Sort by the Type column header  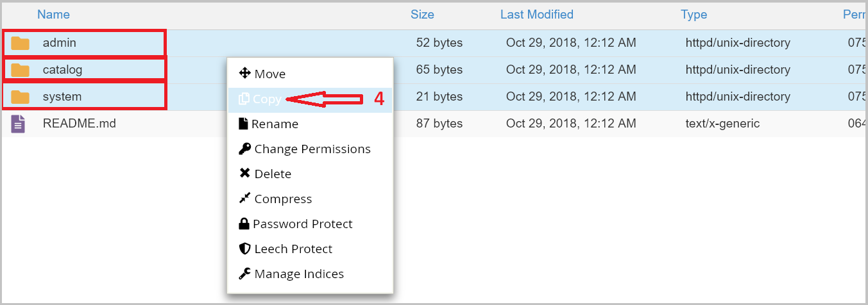point(694,14)
